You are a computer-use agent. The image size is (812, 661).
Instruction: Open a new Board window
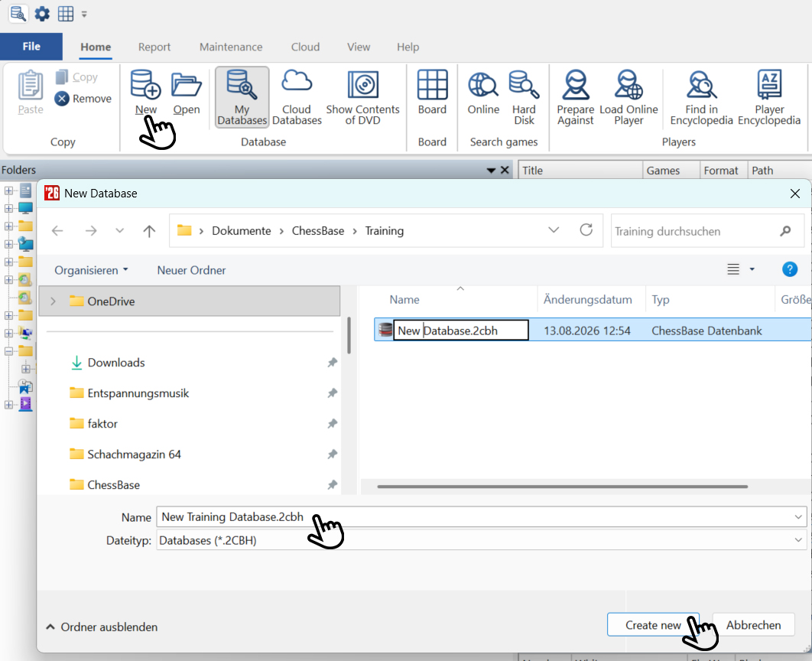(x=433, y=92)
